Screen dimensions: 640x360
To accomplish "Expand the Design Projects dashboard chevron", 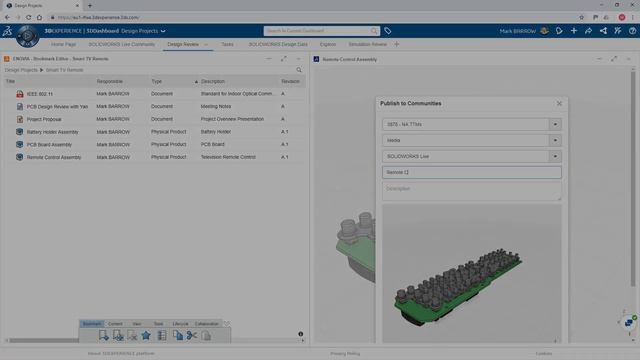I will tap(163, 31).
